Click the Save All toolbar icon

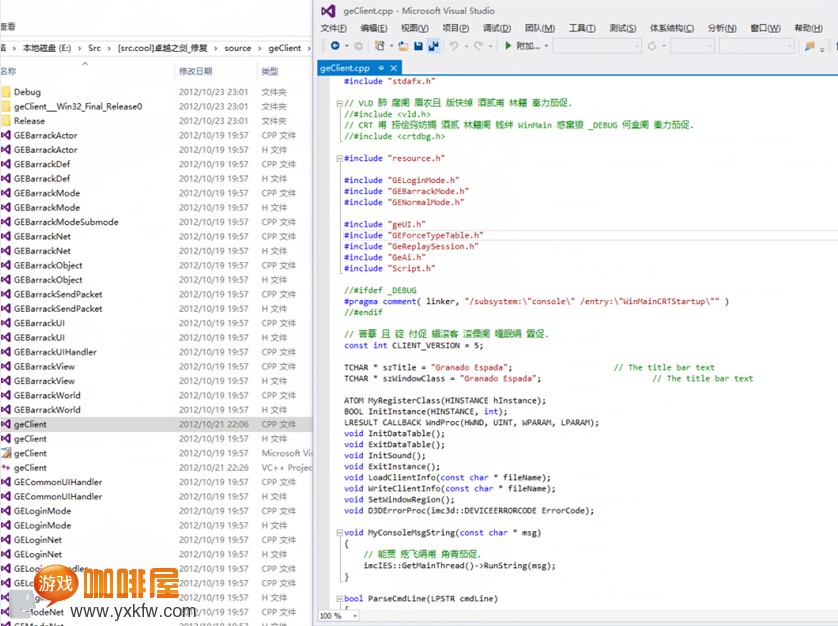coord(434,46)
